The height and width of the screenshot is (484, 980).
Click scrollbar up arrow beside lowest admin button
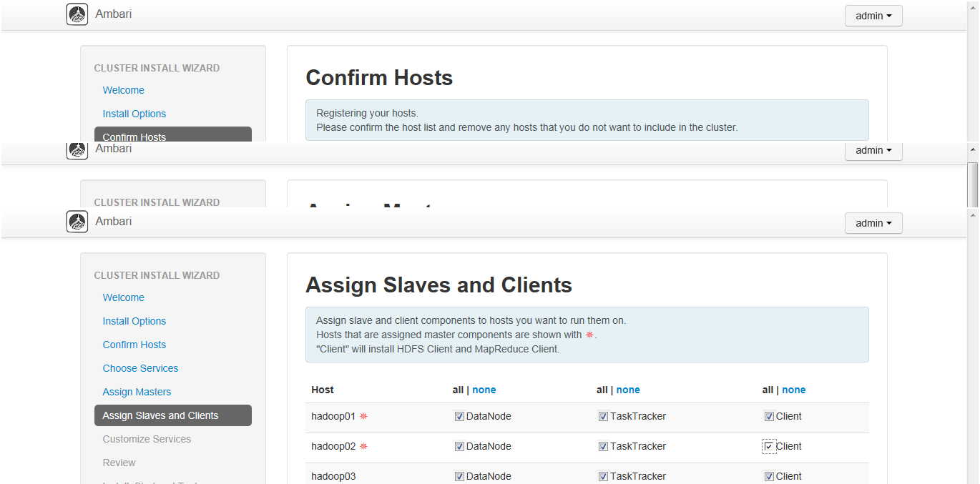click(972, 214)
